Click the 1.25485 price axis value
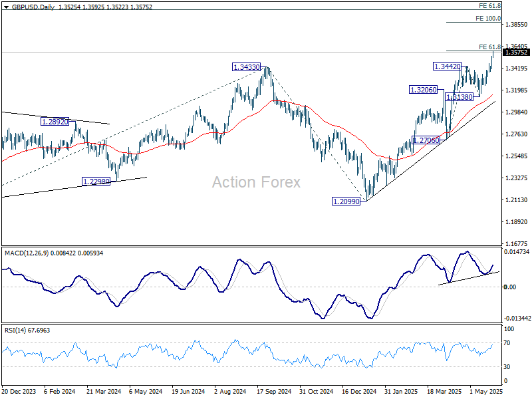The width and height of the screenshot is (532, 399). (517, 156)
